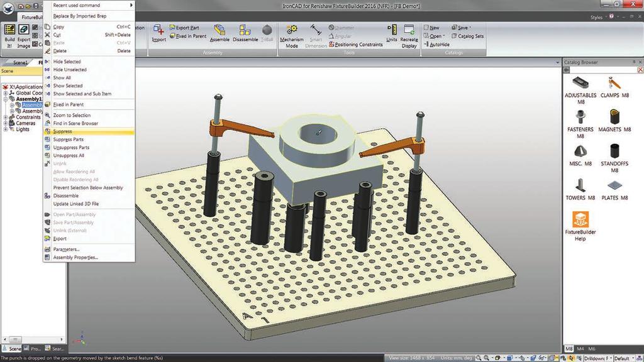644x362 pixels.
Task: Open the PLATES M8 catalog item
Action: coord(614,189)
